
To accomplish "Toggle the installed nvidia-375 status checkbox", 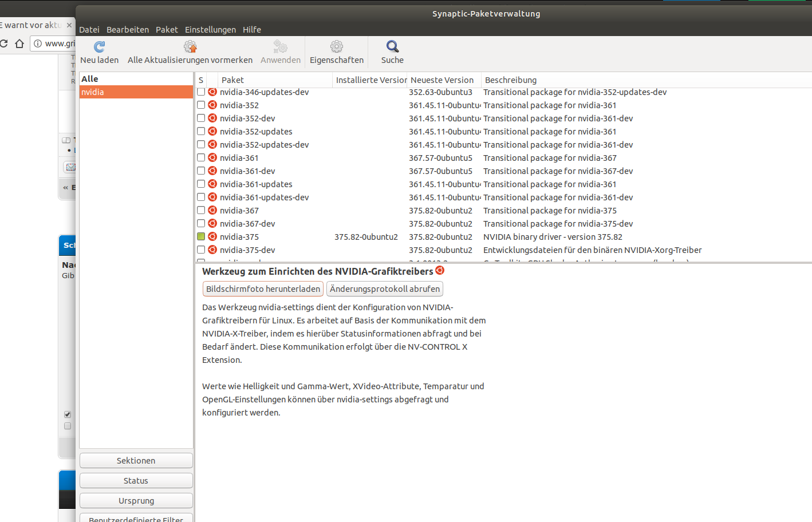I will [201, 236].
